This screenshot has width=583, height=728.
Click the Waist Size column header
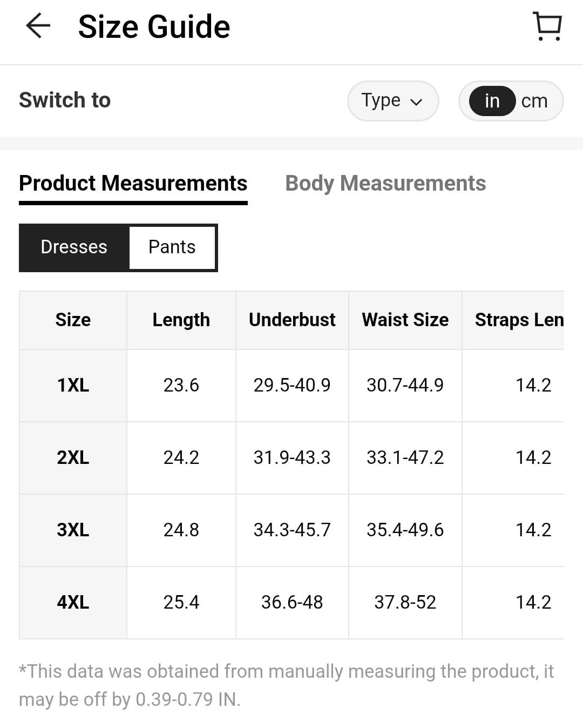(x=405, y=320)
